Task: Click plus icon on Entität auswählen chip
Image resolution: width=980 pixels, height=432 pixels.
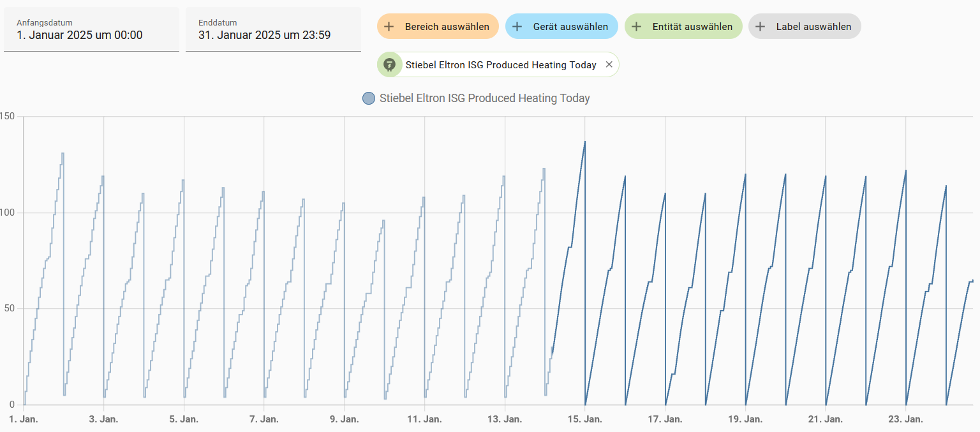Action: pos(636,27)
